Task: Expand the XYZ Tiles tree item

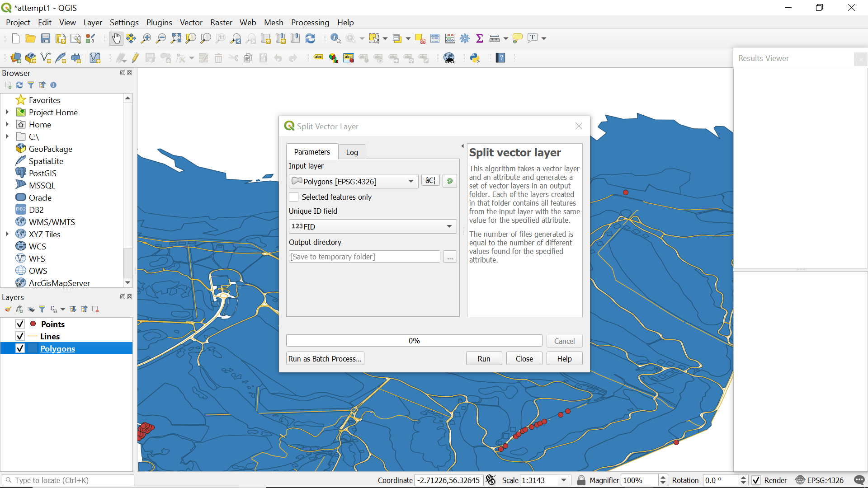Action: coord(7,234)
